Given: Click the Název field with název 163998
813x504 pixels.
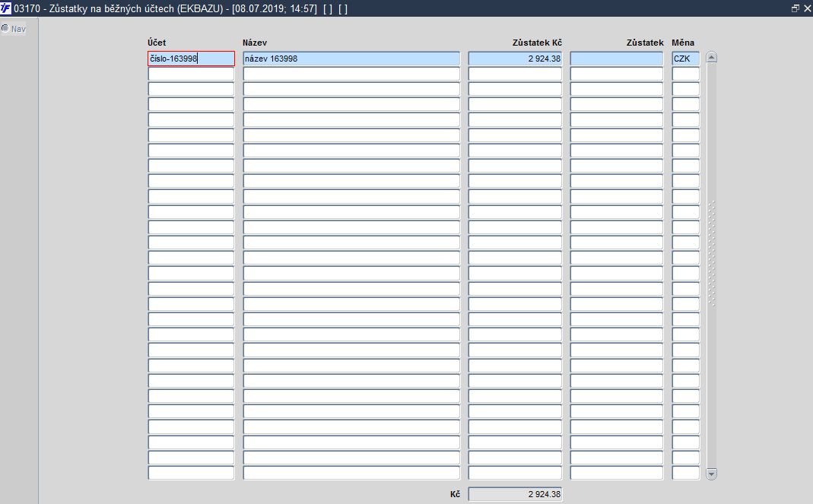Looking at the screenshot, I should coord(351,59).
